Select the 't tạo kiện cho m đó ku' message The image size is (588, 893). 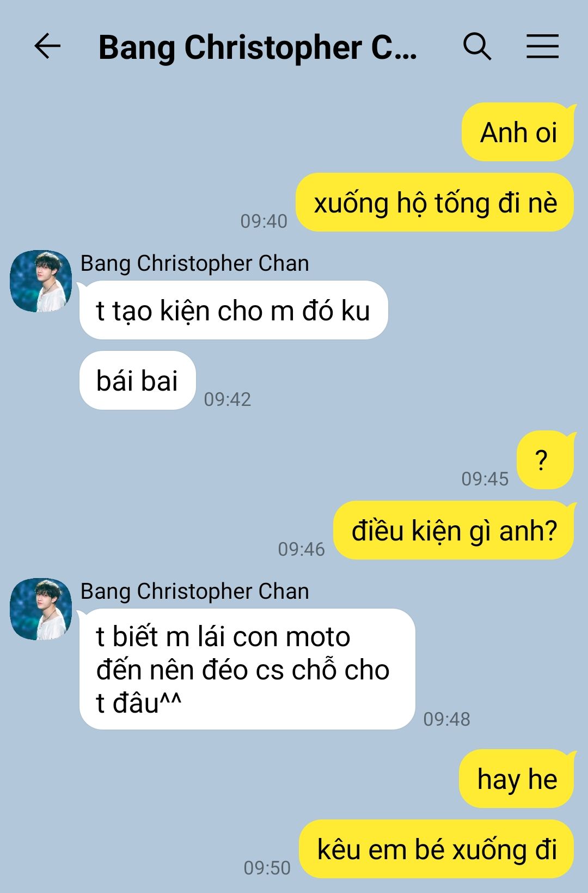point(234,311)
